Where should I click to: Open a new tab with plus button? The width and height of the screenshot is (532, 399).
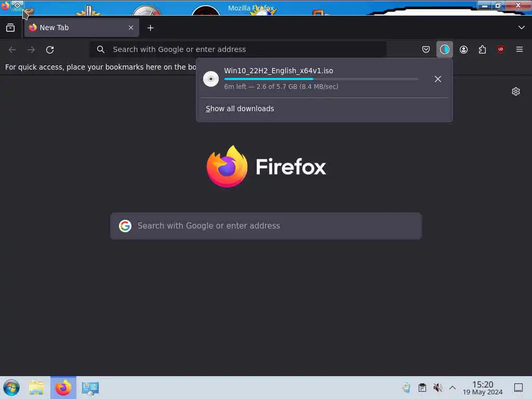(x=150, y=28)
